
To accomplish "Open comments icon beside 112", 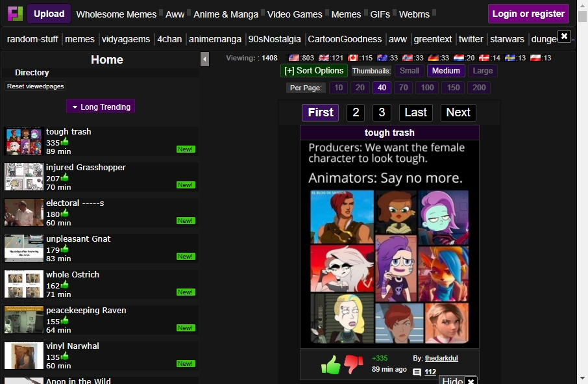I will click(x=417, y=372).
